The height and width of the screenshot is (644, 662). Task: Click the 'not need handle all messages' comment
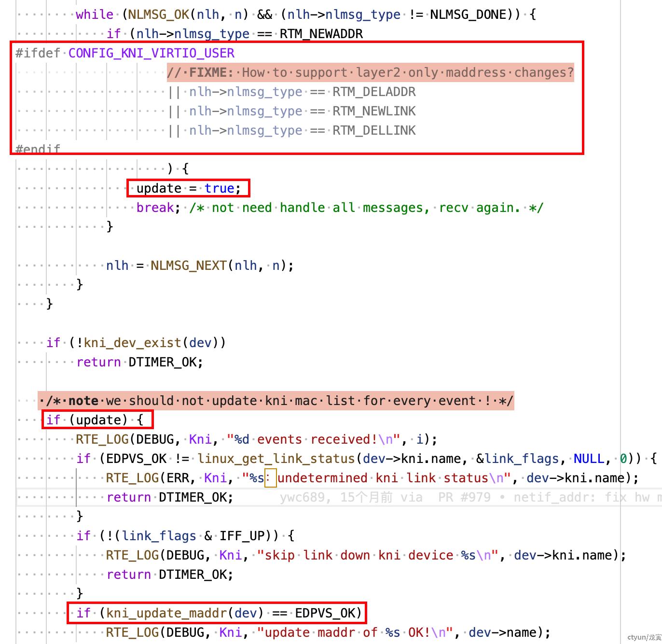pos(367,208)
